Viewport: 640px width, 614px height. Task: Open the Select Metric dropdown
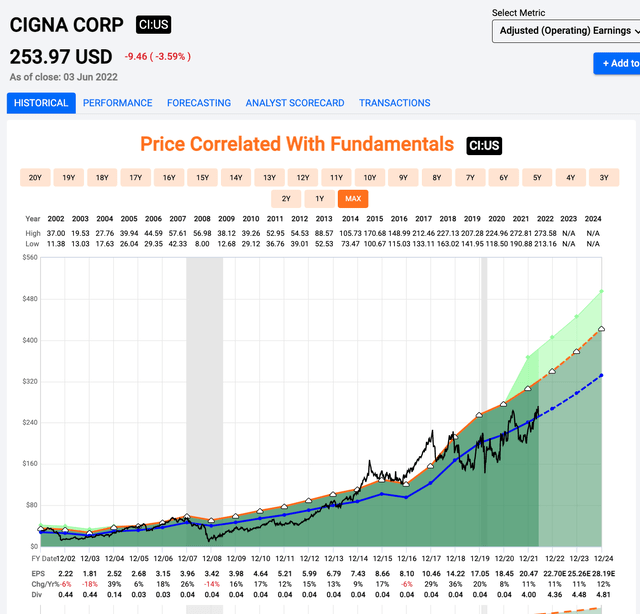[567, 31]
